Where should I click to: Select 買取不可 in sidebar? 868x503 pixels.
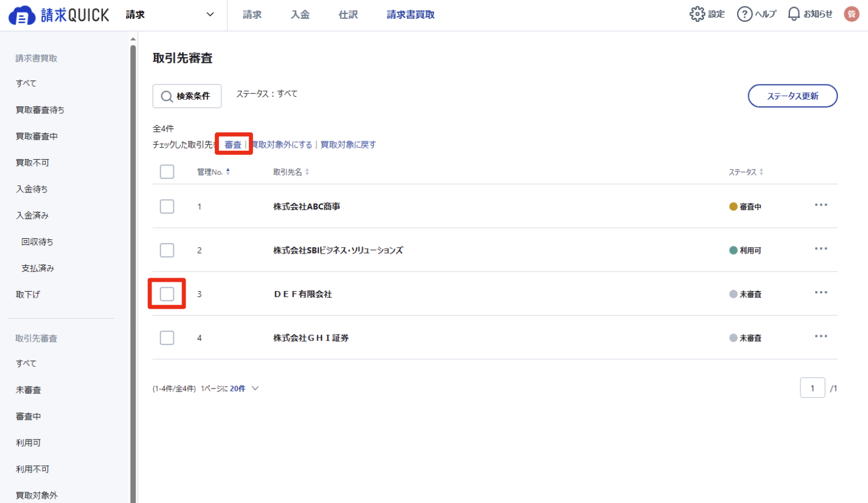click(32, 163)
